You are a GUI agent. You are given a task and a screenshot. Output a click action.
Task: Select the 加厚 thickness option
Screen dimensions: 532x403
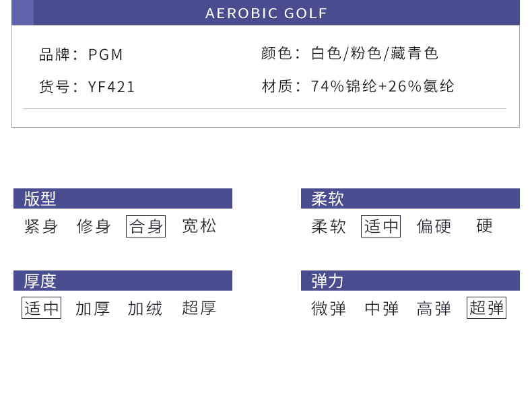point(93,308)
